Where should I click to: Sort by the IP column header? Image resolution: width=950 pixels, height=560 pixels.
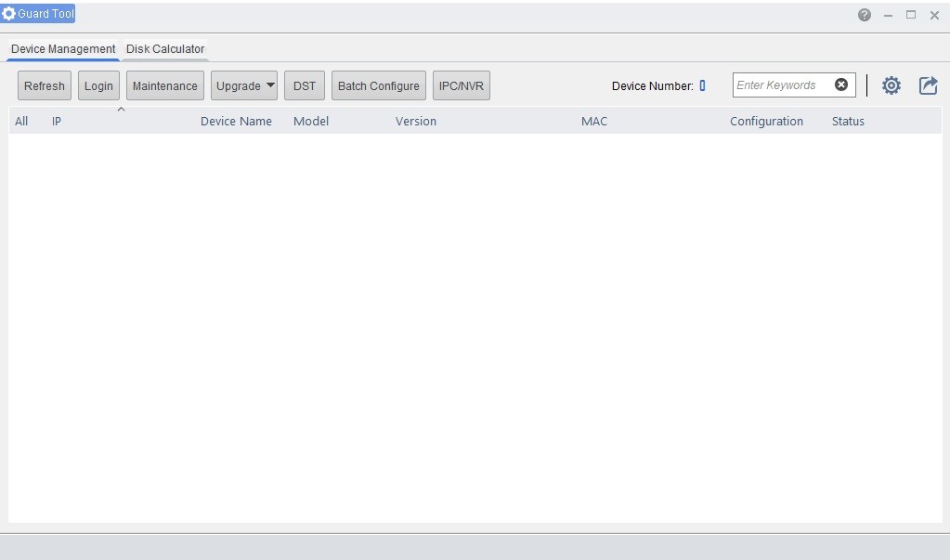pyautogui.click(x=57, y=122)
